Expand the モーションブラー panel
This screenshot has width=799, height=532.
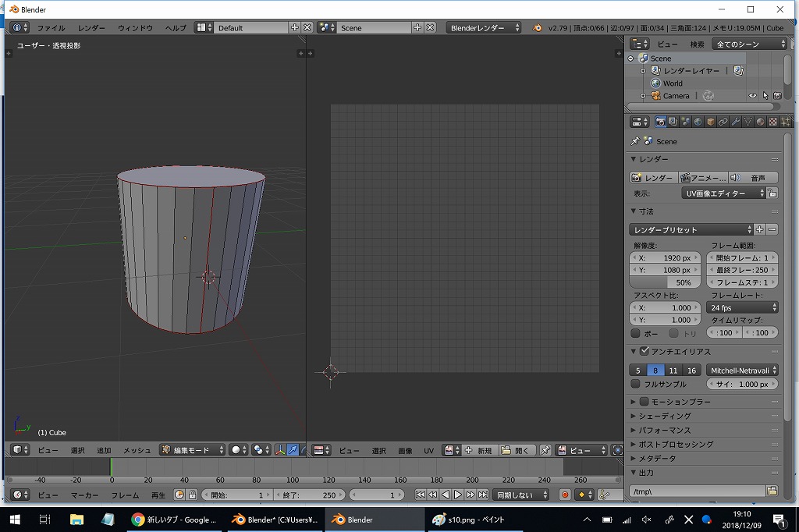(x=634, y=402)
